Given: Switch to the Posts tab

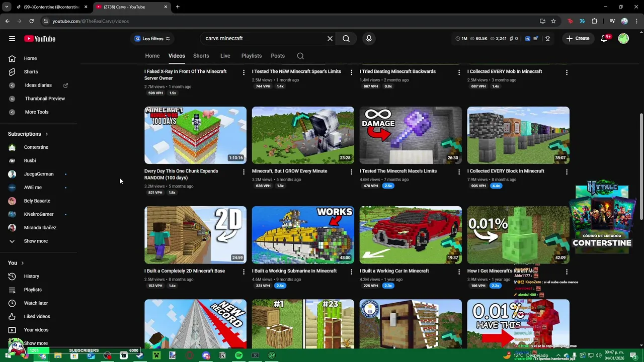Looking at the screenshot, I should [278, 56].
